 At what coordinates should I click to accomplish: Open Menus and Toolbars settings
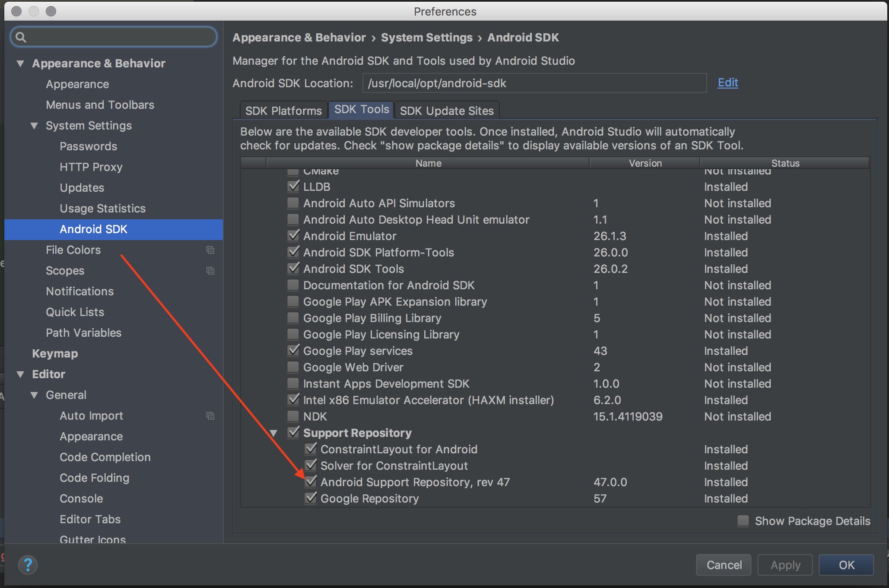100,105
